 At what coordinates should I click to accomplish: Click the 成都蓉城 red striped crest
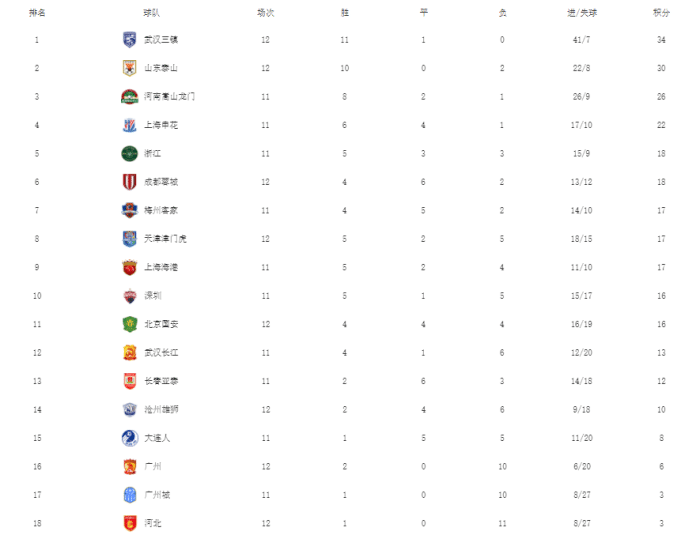click(x=129, y=182)
